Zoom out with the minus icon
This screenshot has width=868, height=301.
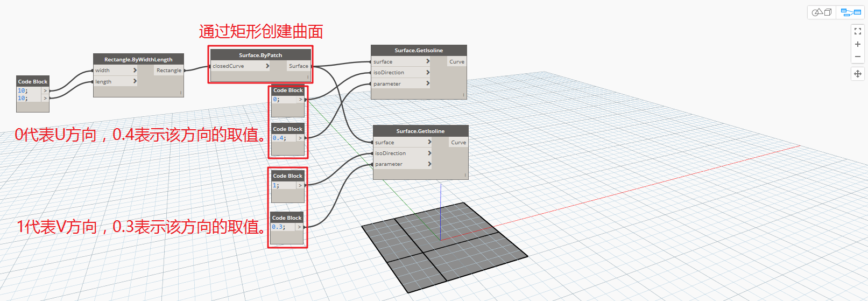tap(858, 57)
